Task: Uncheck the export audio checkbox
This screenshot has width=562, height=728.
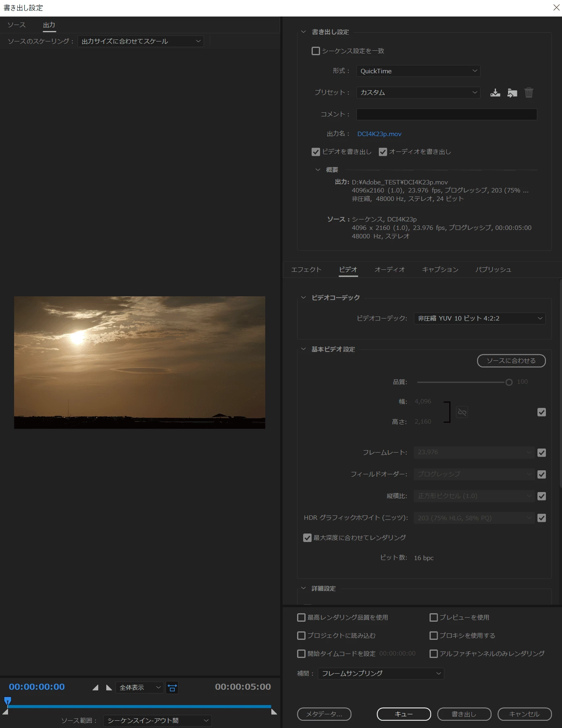Action: [383, 152]
